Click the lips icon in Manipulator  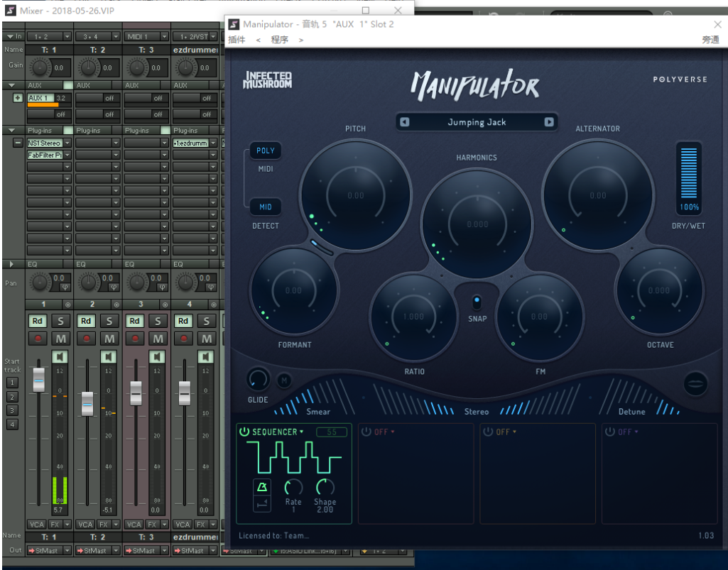click(695, 383)
